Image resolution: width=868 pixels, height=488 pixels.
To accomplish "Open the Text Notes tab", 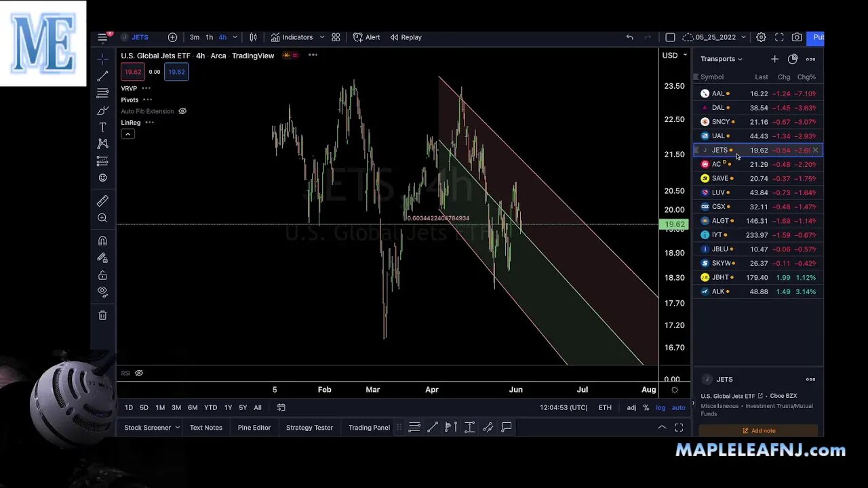I will coord(206,428).
